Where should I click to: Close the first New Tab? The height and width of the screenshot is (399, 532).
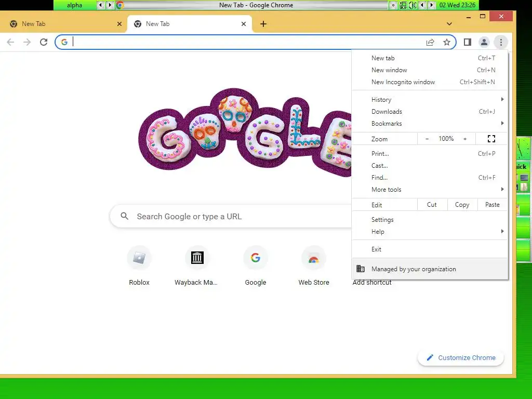tap(119, 24)
